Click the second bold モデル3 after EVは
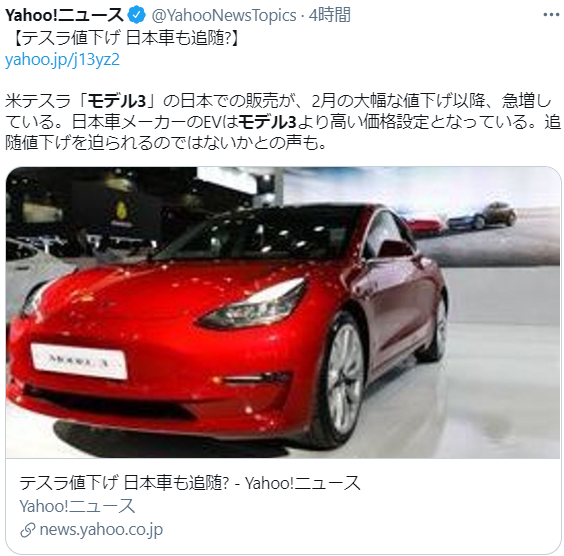The image size is (564, 556). pyautogui.click(x=267, y=122)
